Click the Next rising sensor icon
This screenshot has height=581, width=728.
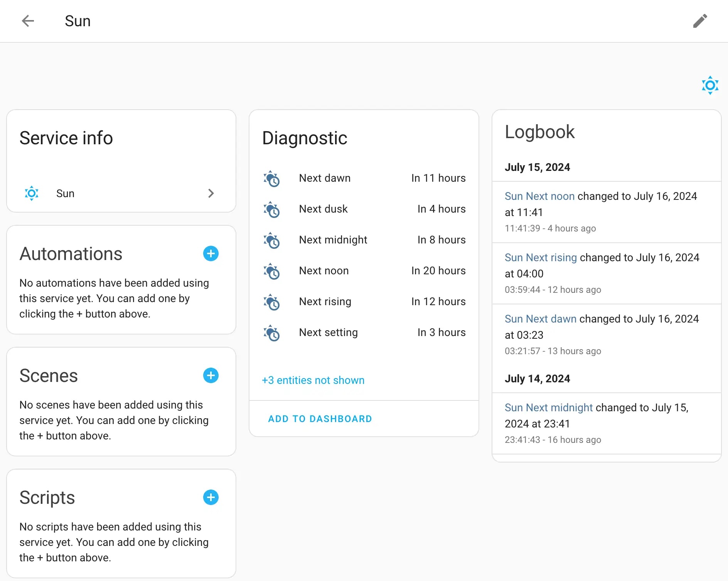(271, 302)
